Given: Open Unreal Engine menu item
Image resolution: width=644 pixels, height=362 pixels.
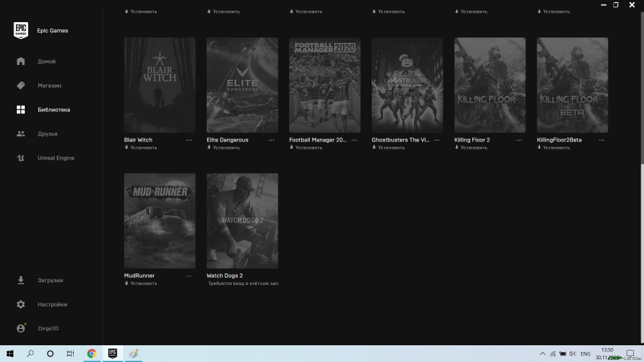Looking at the screenshot, I should coord(56,158).
